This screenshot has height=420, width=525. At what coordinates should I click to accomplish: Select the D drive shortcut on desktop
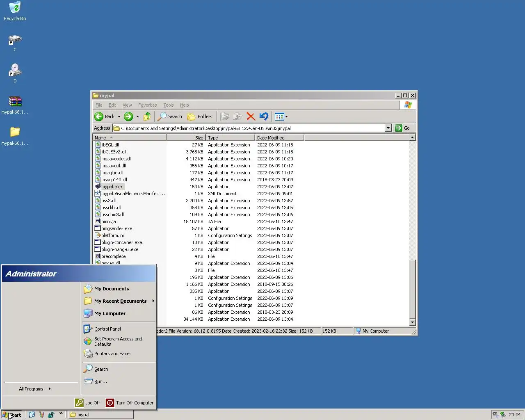point(15,74)
